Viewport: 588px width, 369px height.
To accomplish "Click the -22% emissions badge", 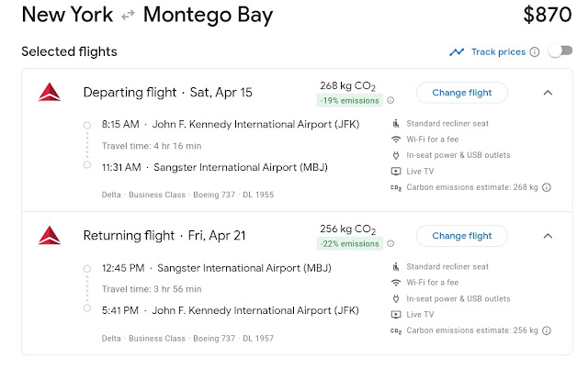I will click(350, 244).
